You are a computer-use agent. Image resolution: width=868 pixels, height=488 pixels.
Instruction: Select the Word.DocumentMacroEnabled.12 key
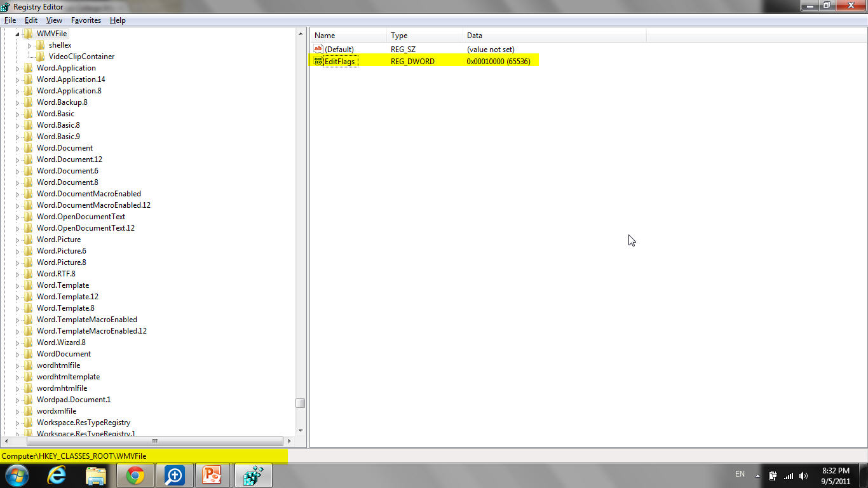coord(93,205)
